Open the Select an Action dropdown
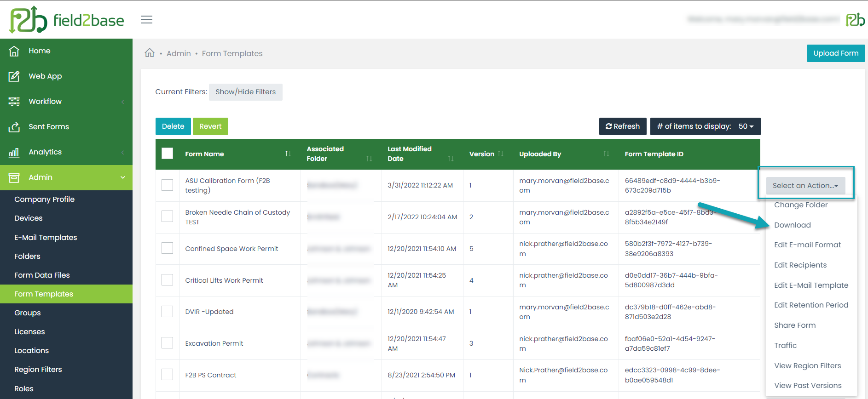Screen dimensions: 868x399 pos(805,185)
